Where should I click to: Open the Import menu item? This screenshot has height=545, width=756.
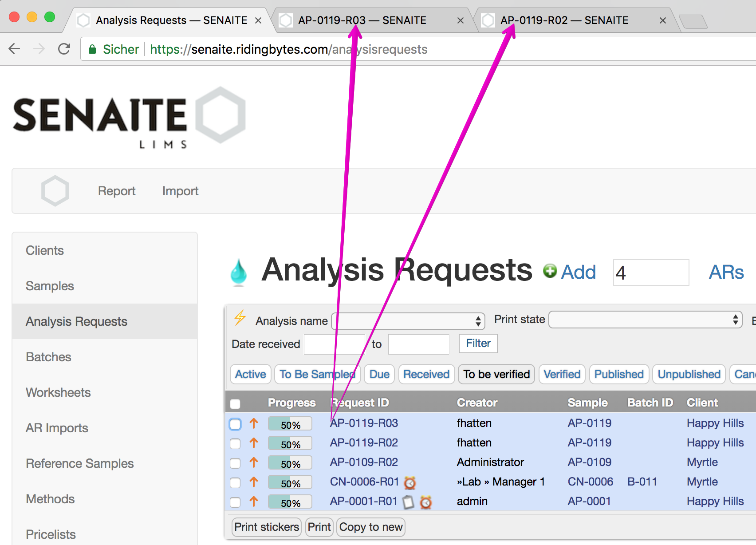pos(180,191)
